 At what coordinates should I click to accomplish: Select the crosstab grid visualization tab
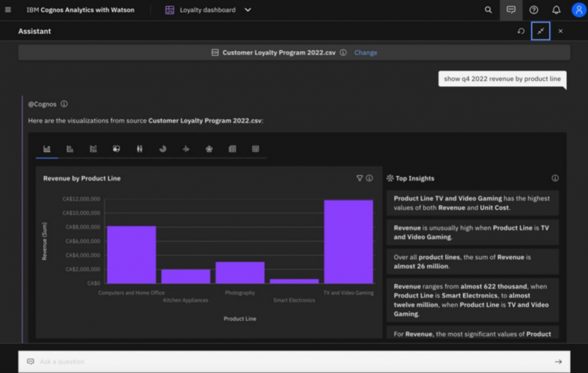coord(256,149)
